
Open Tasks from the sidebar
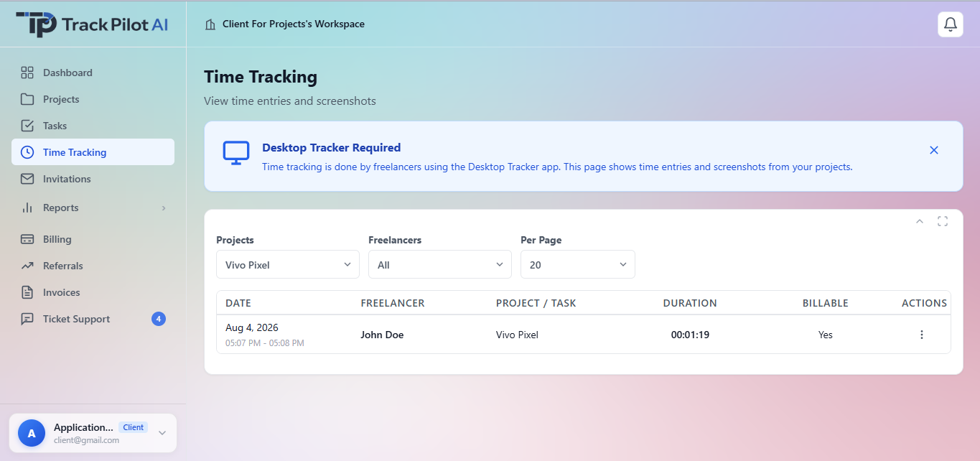click(x=93, y=126)
